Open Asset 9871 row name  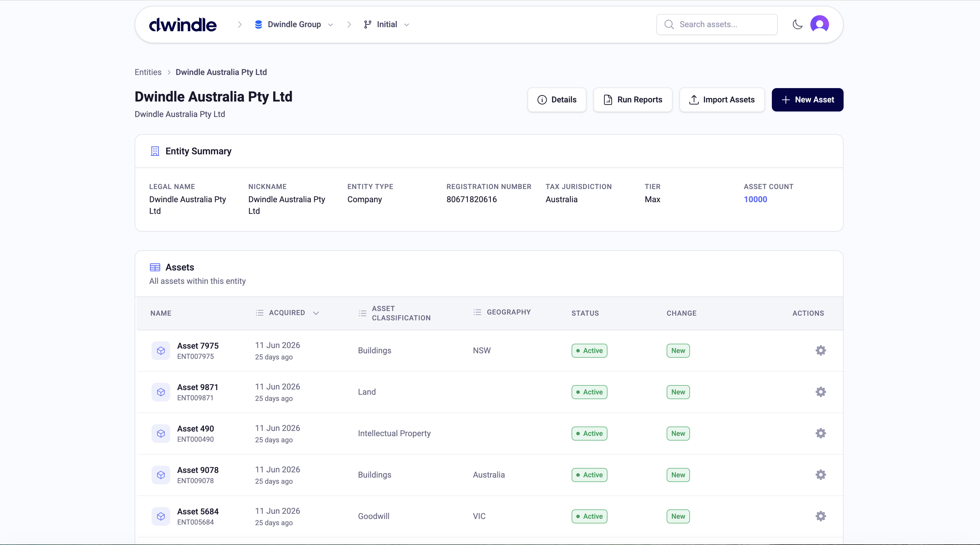[197, 387]
